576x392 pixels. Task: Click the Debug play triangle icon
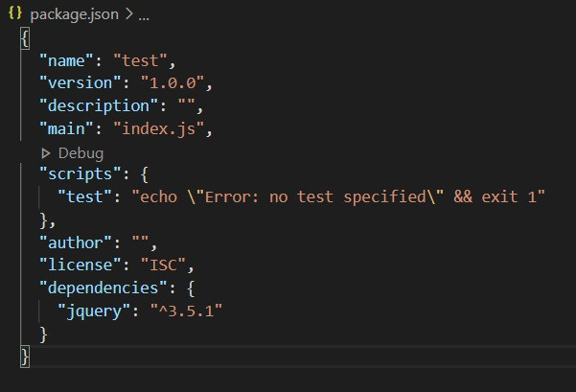[46, 153]
